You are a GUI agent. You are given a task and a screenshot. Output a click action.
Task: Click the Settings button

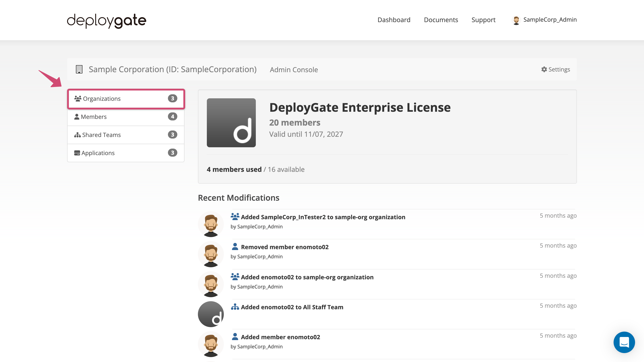[555, 69]
